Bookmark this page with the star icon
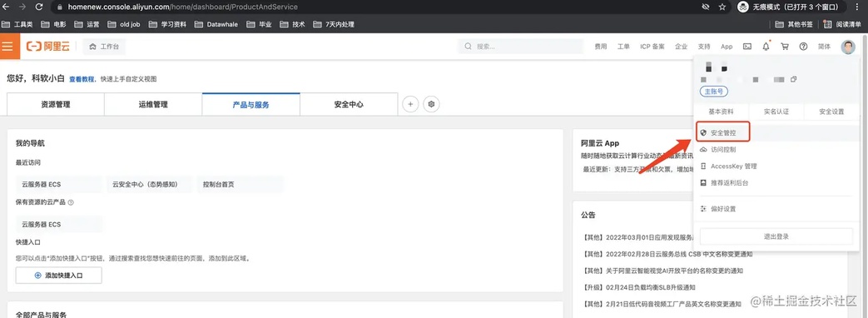 click(x=722, y=7)
